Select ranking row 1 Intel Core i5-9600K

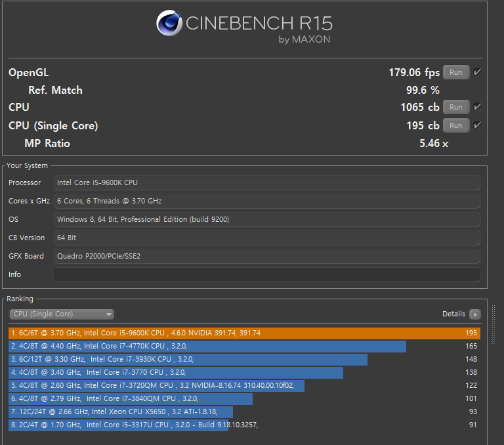point(244,333)
